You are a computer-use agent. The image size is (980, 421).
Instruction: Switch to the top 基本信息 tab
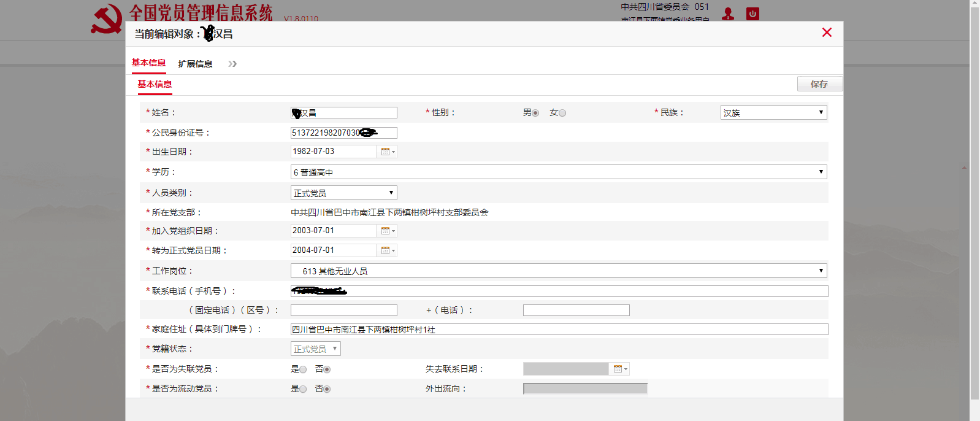(x=148, y=63)
